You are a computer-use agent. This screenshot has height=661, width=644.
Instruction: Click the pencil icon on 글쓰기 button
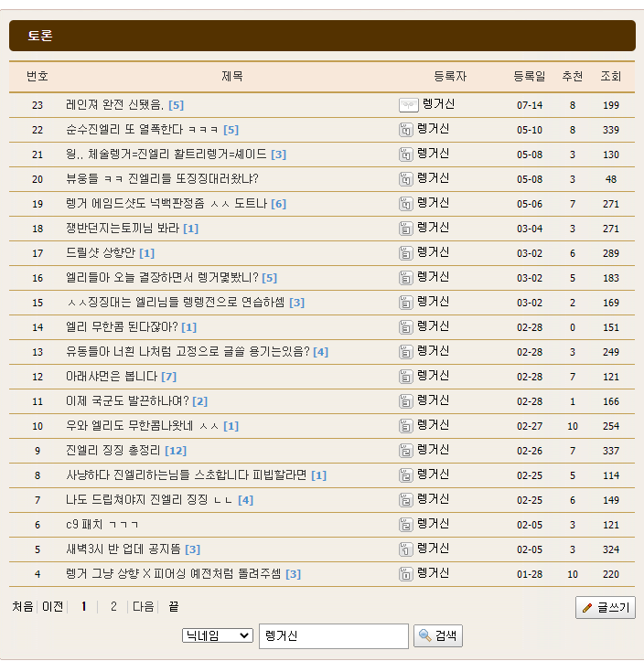click(587, 608)
